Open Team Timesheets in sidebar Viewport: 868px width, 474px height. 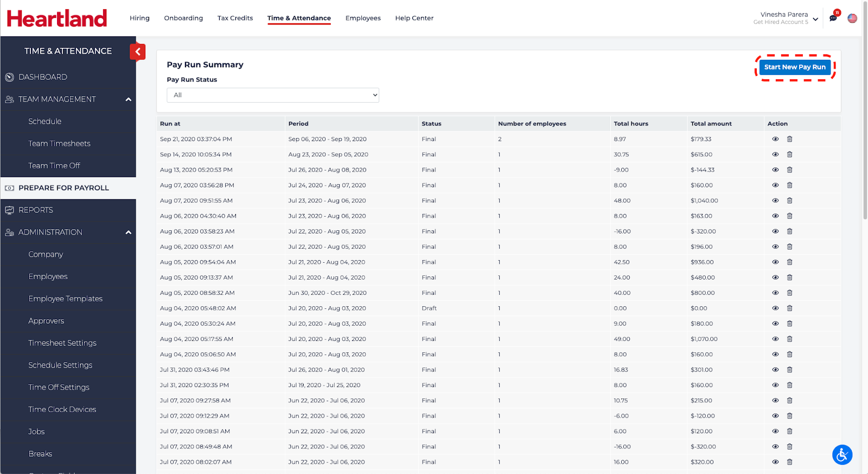click(x=59, y=143)
